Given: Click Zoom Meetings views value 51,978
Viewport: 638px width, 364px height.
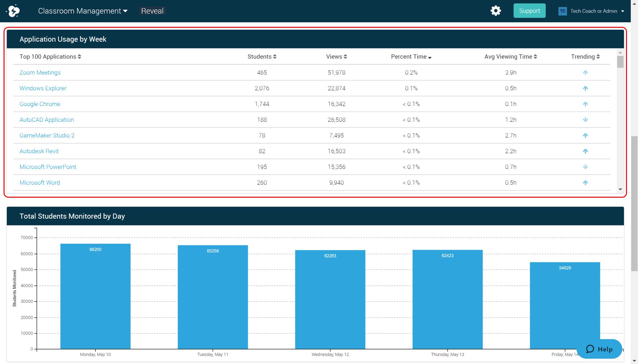Looking at the screenshot, I should [x=336, y=72].
